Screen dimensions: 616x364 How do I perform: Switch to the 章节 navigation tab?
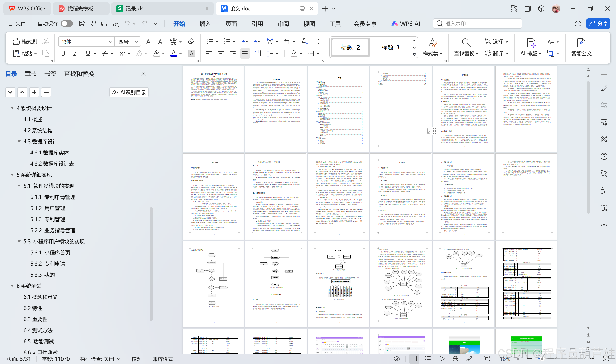point(30,73)
